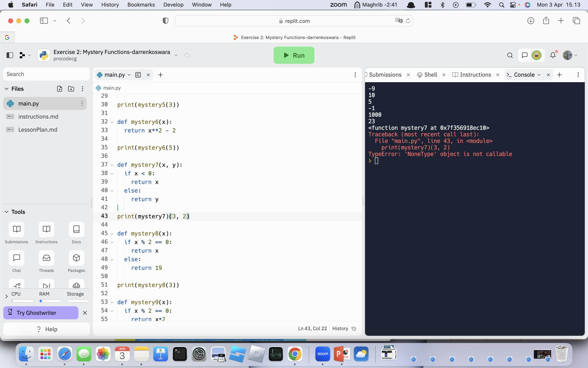Click the CPU usage bar
The height and width of the screenshot is (368, 588).
pos(23,301)
